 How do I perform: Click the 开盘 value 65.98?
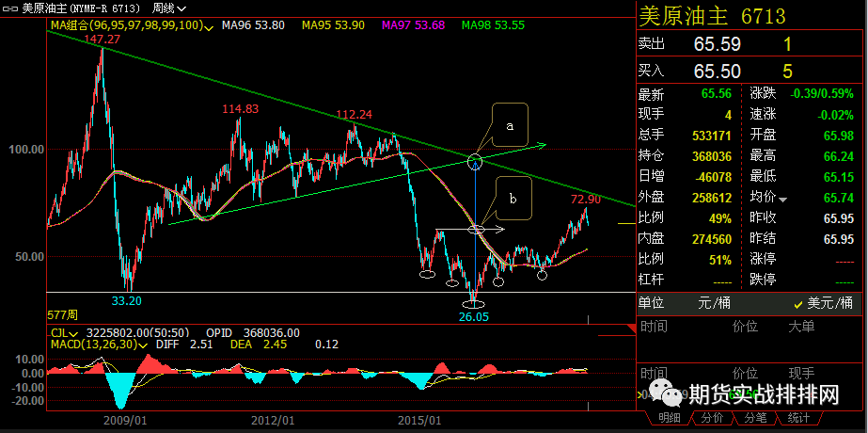point(838,136)
